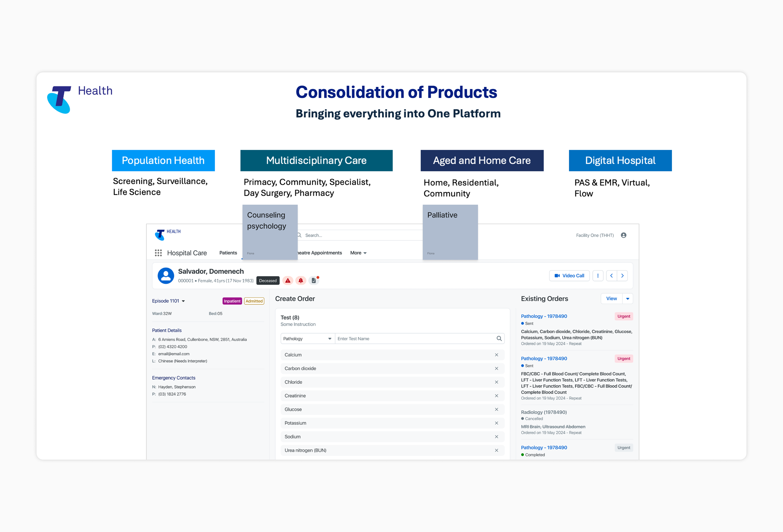Click patient name Salvador, Domenech
The image size is (783, 532).
click(211, 271)
